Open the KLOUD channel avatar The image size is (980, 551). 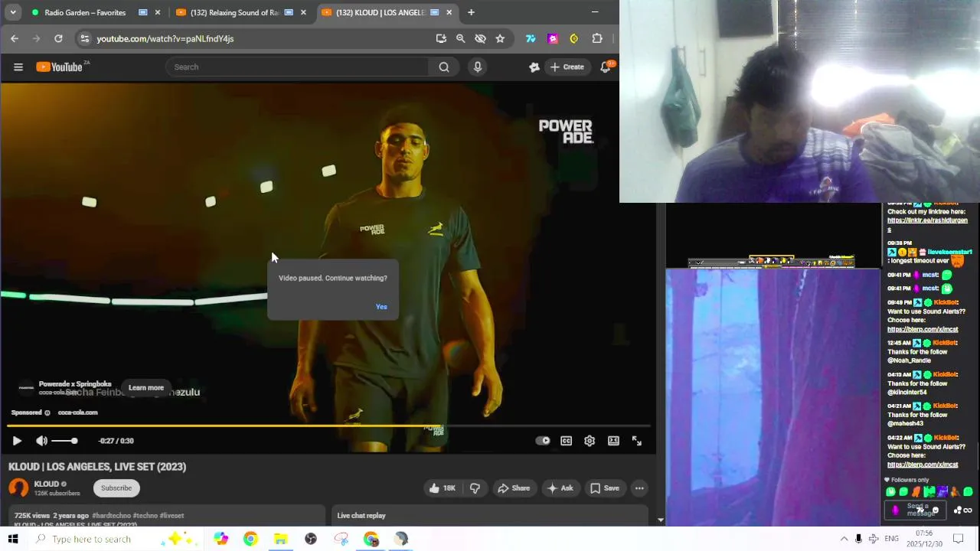pos(18,487)
